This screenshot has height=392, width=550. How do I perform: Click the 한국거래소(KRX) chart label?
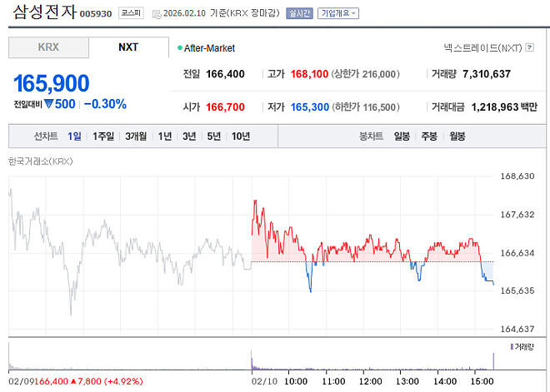pos(41,161)
